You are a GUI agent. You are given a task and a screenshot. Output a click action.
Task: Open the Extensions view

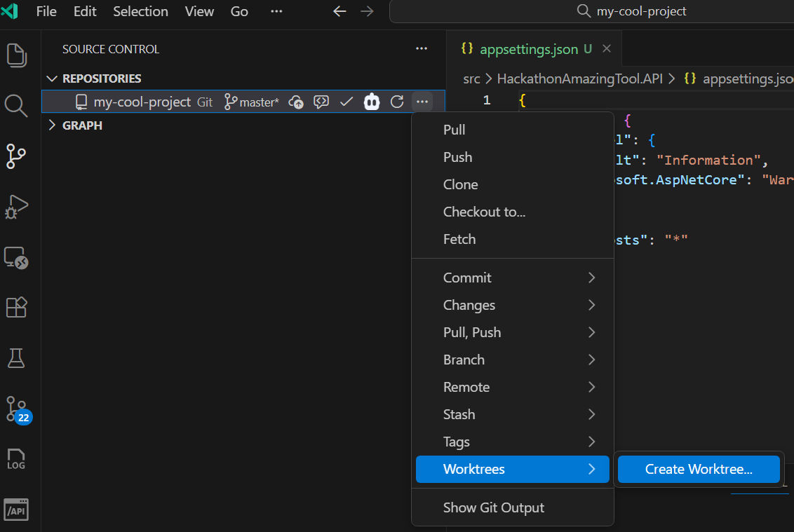pyautogui.click(x=15, y=307)
